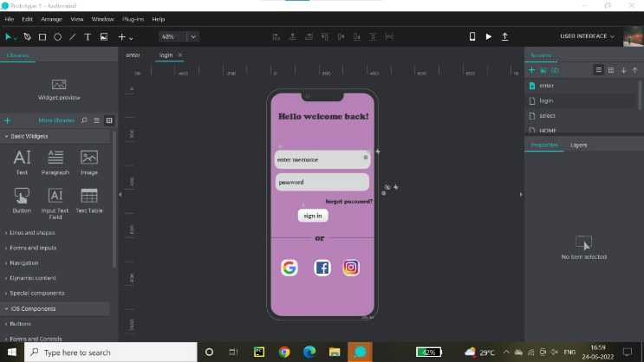Screen dimensions: 644x362
Task: Open the zoom percentage dropdown
Action: click(x=193, y=36)
